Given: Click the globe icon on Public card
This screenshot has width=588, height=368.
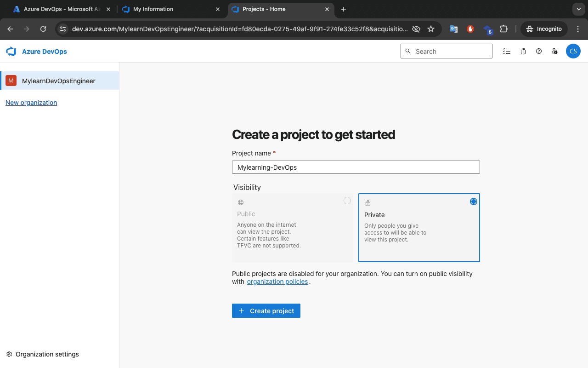Looking at the screenshot, I should 241,202.
